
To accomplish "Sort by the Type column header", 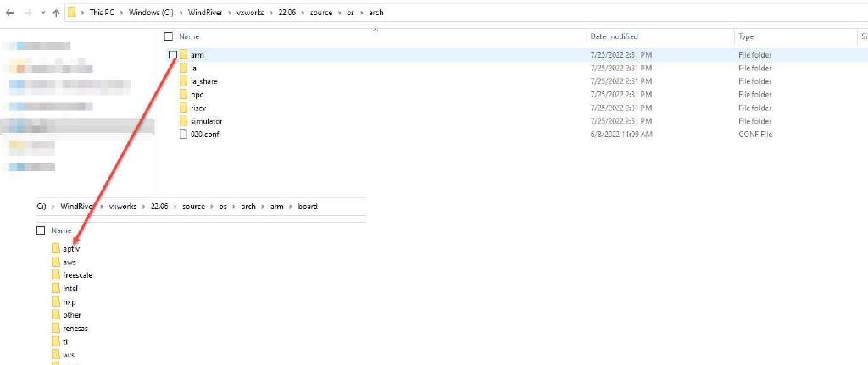I will 746,36.
